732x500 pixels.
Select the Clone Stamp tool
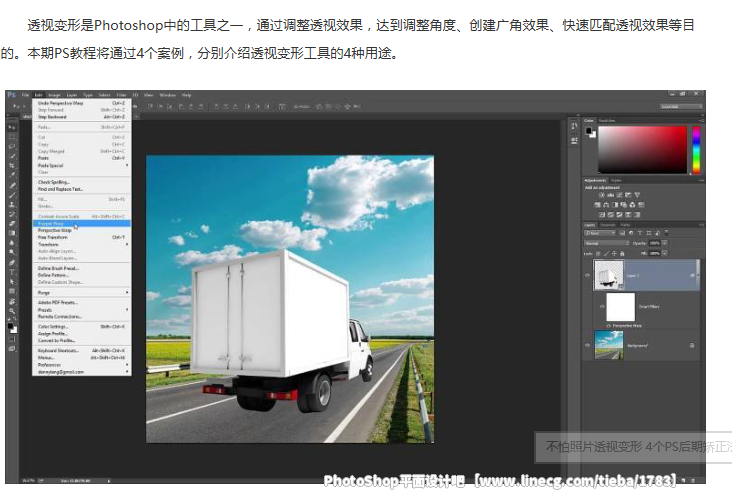point(12,204)
